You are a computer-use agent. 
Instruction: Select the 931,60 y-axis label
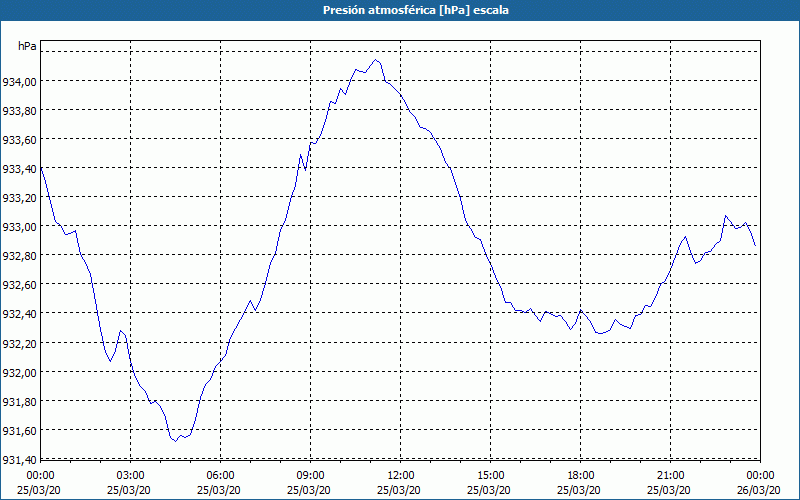point(19,430)
